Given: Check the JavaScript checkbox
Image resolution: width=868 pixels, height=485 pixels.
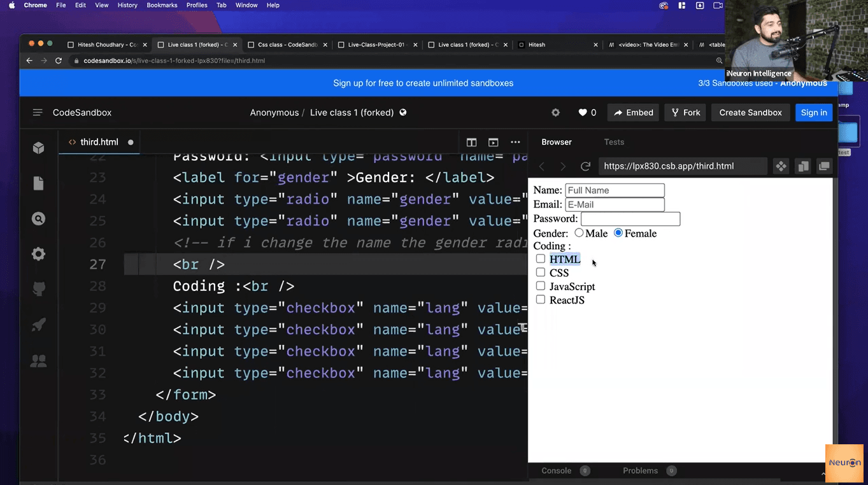Looking at the screenshot, I should (x=541, y=286).
